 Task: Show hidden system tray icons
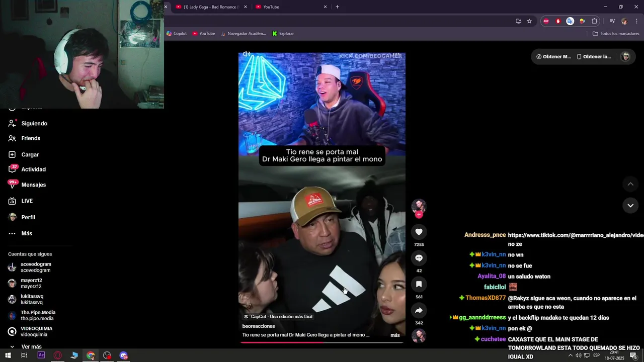(x=570, y=355)
